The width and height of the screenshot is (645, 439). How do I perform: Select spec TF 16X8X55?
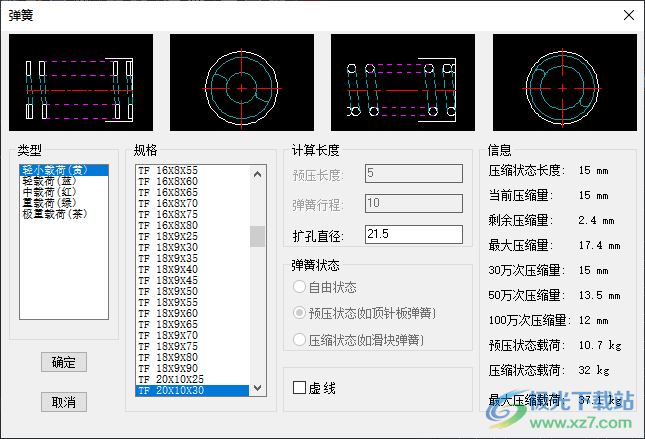coord(193,170)
